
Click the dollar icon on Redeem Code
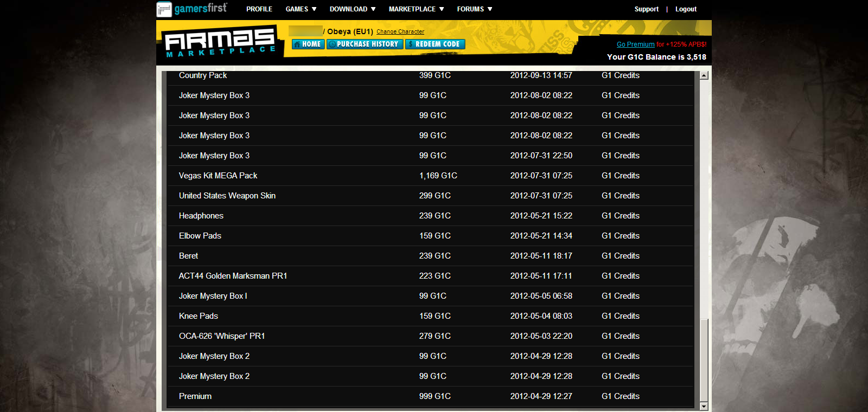(411, 44)
